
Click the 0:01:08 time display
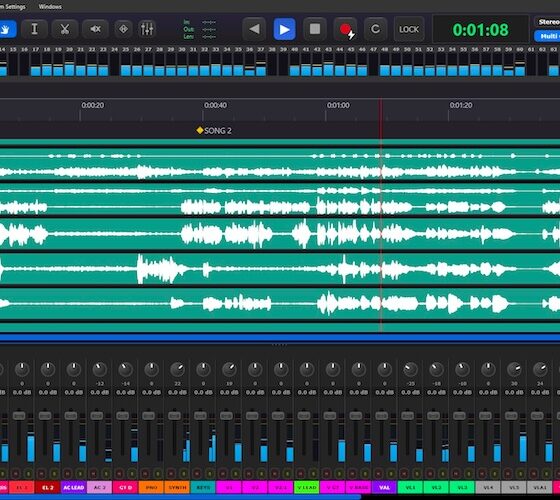480,30
